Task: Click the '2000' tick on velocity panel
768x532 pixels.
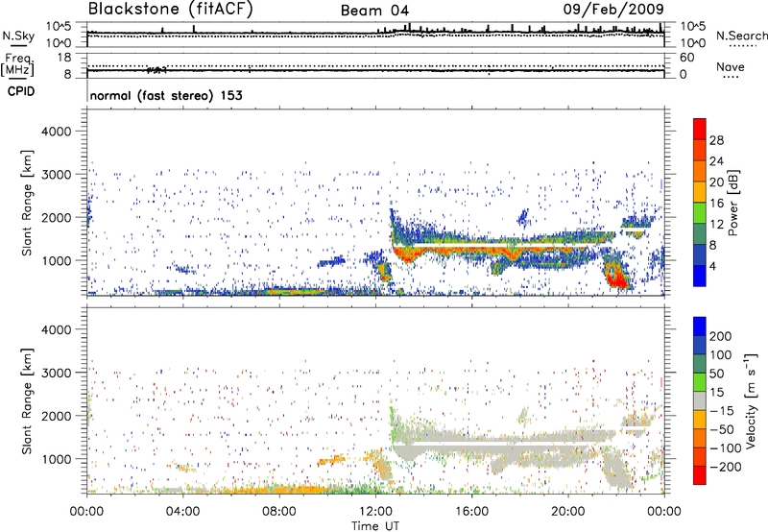Action: (x=56, y=416)
